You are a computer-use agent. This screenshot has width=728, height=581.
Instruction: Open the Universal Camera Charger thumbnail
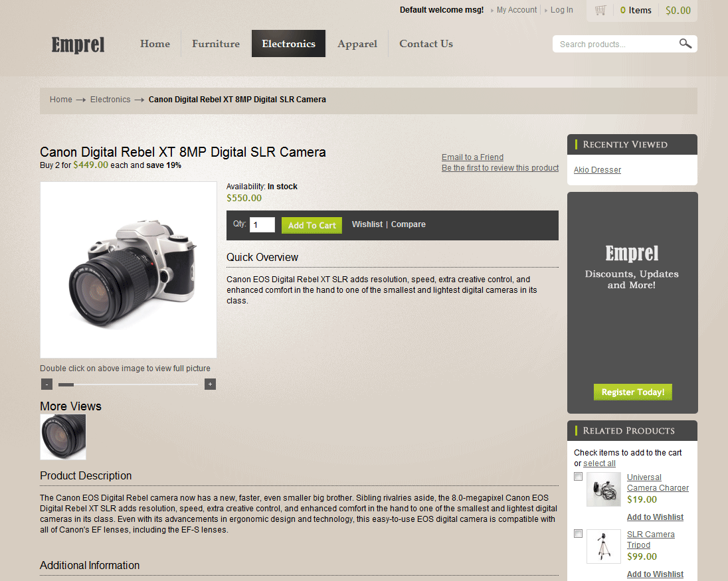(x=604, y=489)
